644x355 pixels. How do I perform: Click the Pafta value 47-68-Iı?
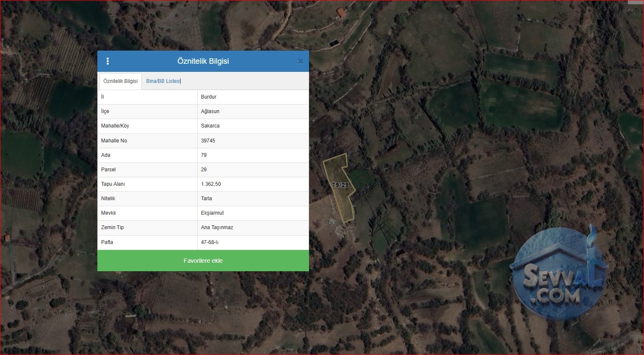(x=210, y=242)
